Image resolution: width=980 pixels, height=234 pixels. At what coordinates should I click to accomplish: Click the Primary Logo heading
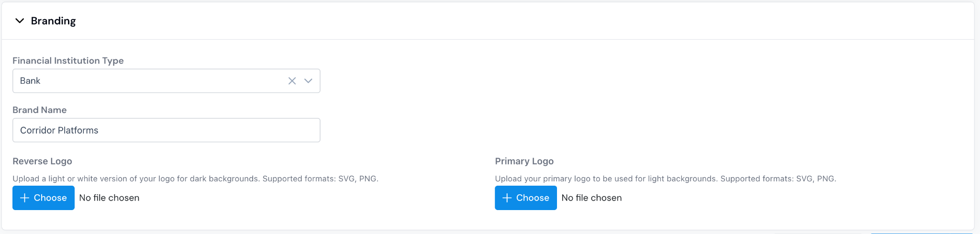pos(524,161)
